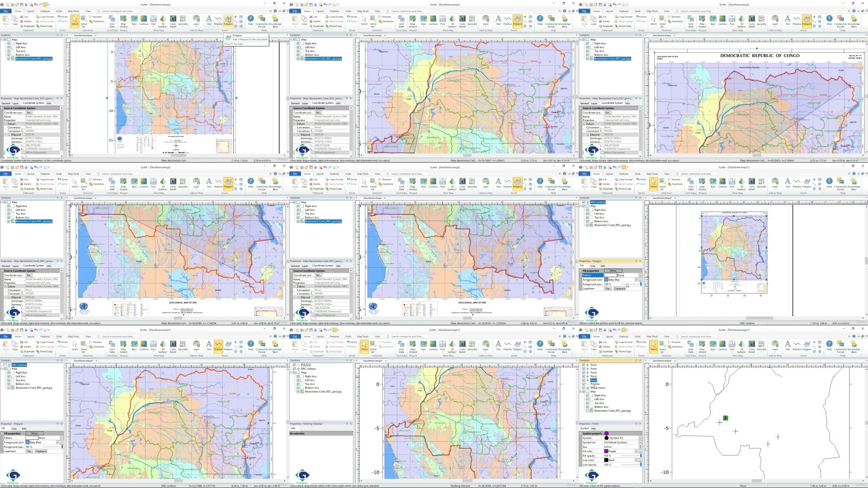Viewport: 868px width, 488px height.
Task: Enable Base(raster) checkbox in Properties - Point window
Action: [587, 411]
